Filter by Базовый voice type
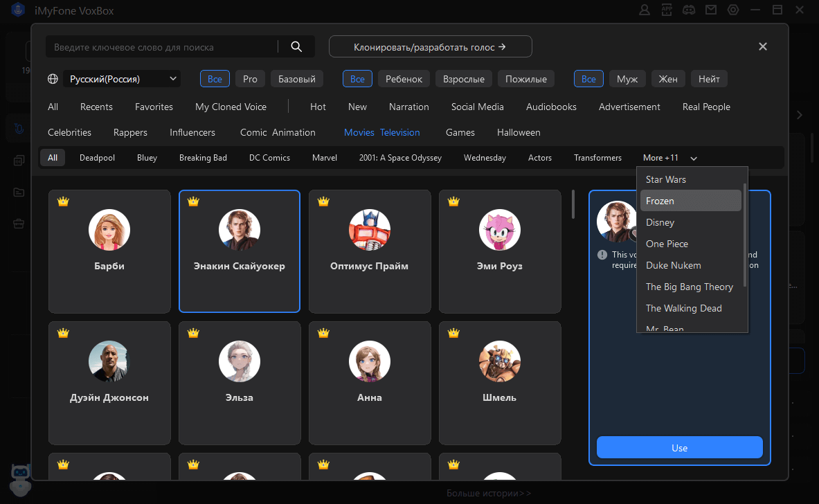 tap(297, 79)
